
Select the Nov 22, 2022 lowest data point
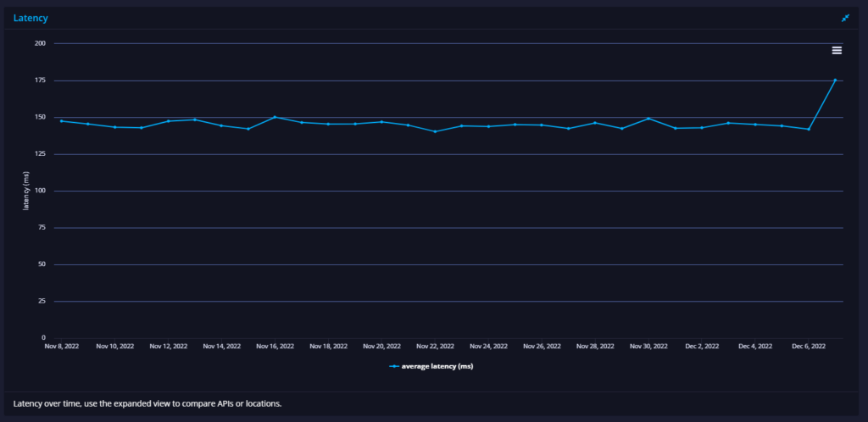(435, 131)
